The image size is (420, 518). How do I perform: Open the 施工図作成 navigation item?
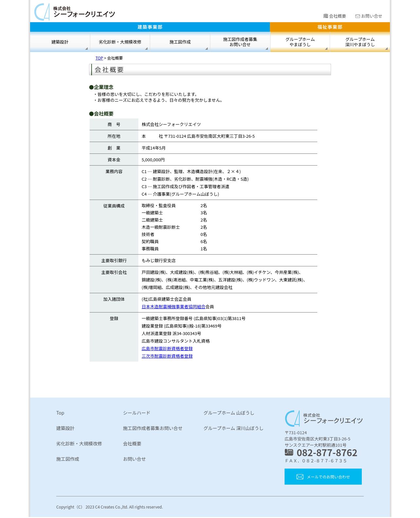click(x=180, y=42)
